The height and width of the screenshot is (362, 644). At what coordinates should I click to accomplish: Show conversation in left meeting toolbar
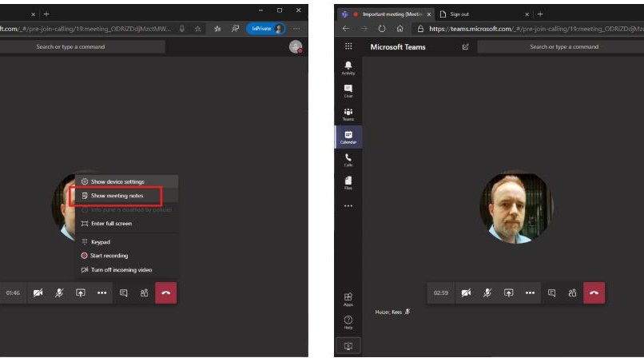point(123,293)
